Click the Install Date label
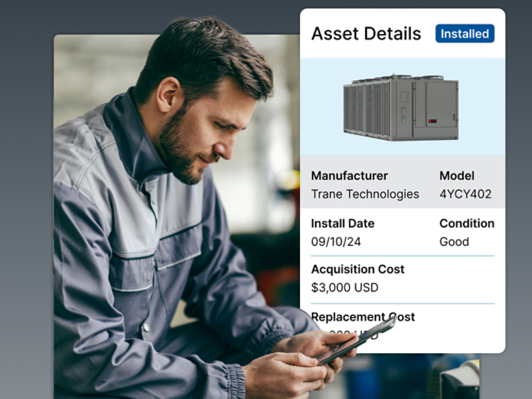Viewport: 532px width, 399px height. pyautogui.click(x=343, y=223)
